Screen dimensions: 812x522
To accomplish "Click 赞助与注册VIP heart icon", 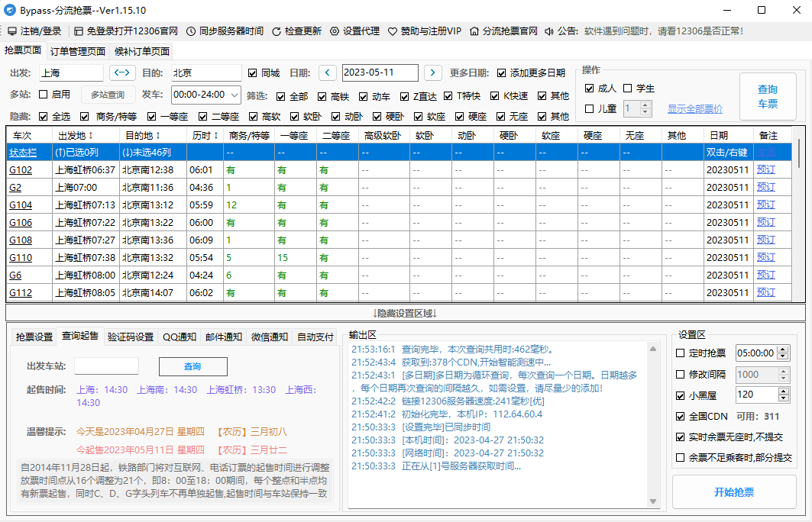I will pos(393,31).
